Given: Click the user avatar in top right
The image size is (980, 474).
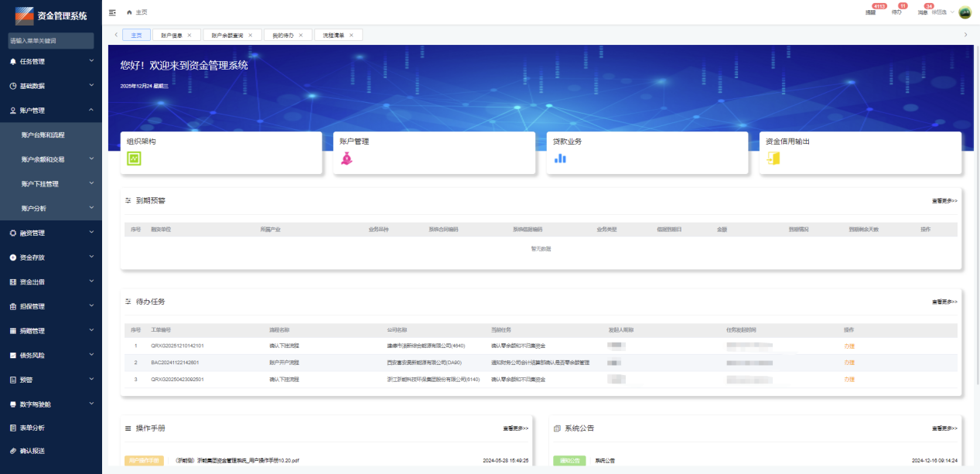Looking at the screenshot, I should click(x=965, y=12).
